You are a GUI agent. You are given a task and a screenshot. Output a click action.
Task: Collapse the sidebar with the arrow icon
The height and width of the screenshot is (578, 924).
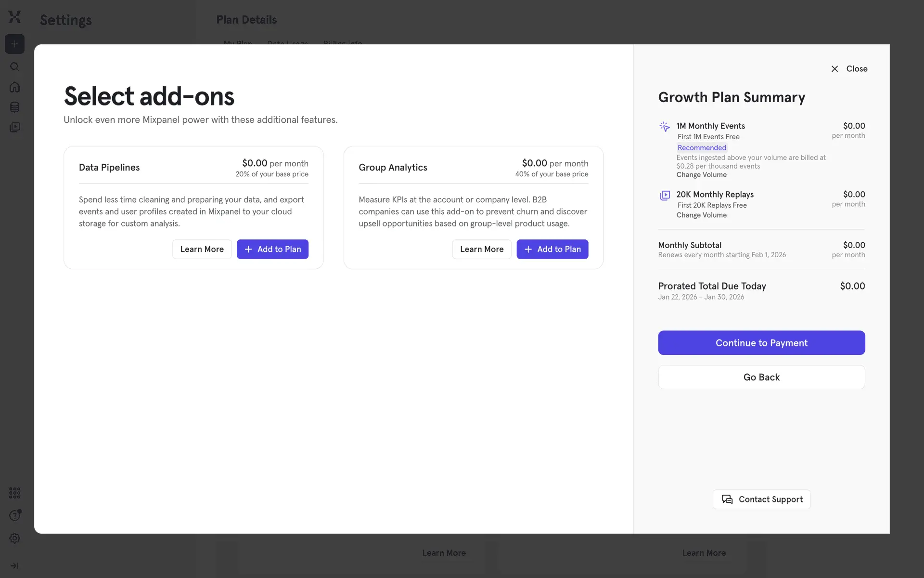tap(15, 566)
